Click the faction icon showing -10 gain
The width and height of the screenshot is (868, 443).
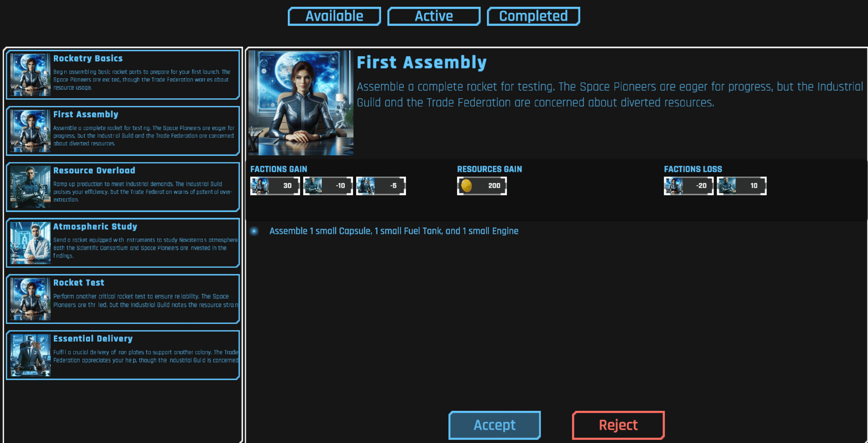[x=313, y=186]
